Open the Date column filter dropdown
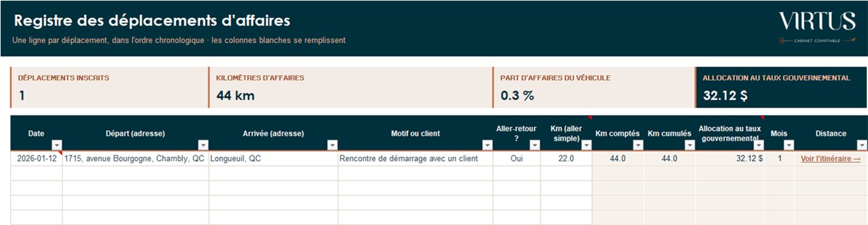This screenshot has height=225, width=868. [57, 145]
